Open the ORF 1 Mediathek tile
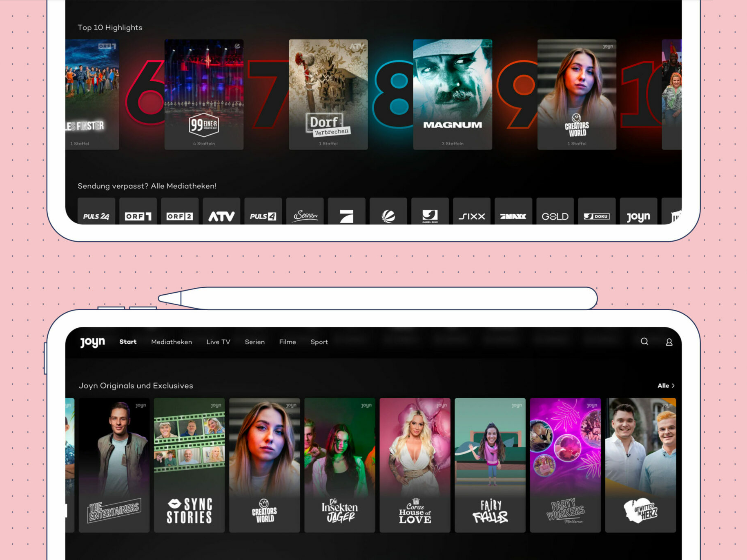 coord(138,211)
